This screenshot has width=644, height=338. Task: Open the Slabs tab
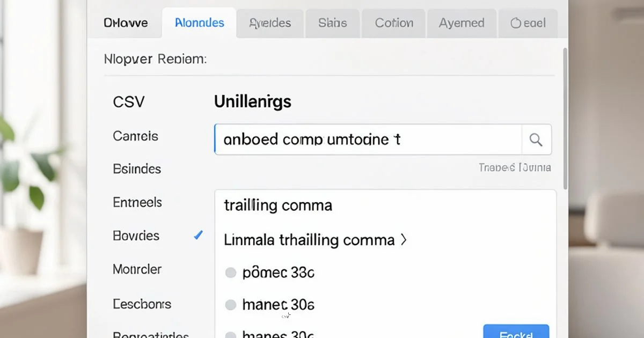[332, 23]
